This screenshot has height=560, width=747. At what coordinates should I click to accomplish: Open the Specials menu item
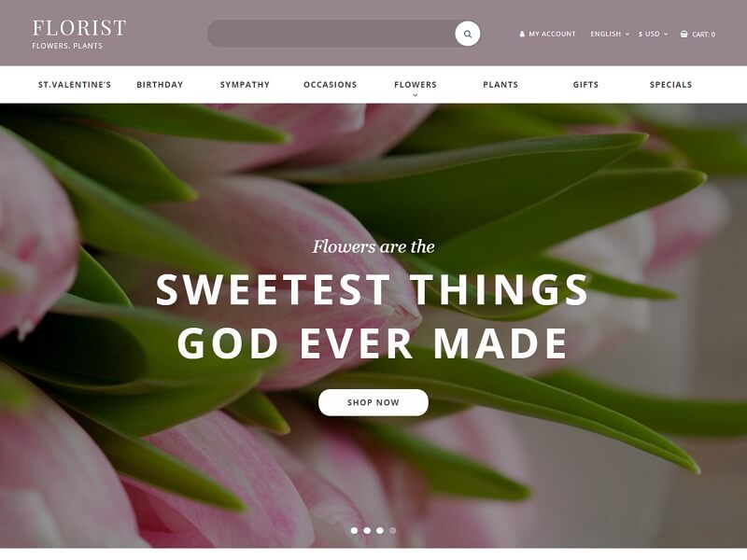coord(670,85)
